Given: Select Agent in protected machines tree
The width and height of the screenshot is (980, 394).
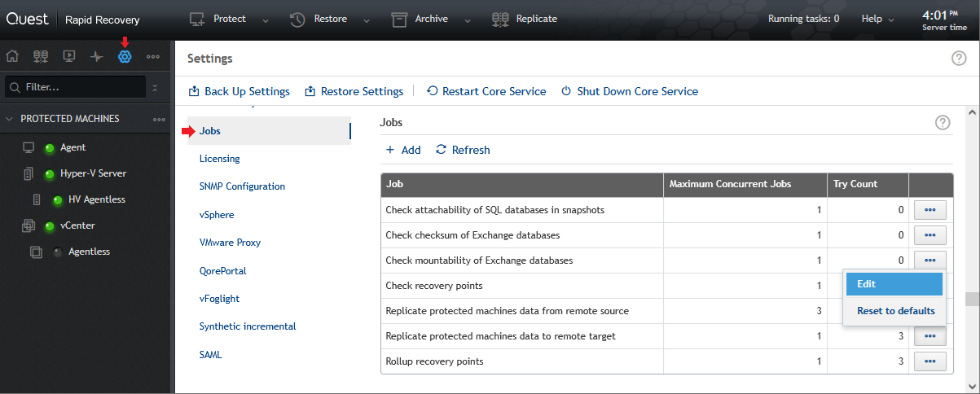Looking at the screenshot, I should [73, 147].
